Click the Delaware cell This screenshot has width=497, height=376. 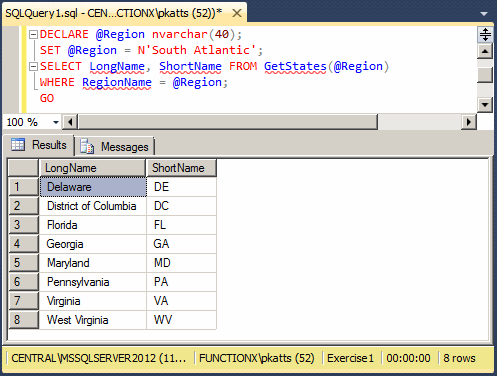pos(93,187)
